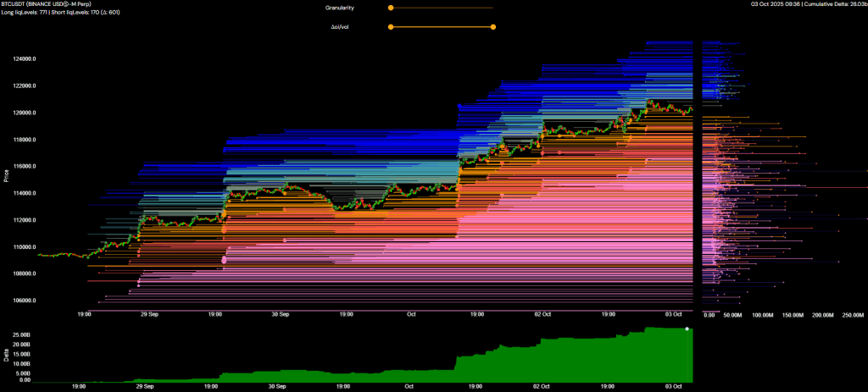868x392 pixels.
Task: Select the white marker dot on Delta chart
Action: pos(687,329)
